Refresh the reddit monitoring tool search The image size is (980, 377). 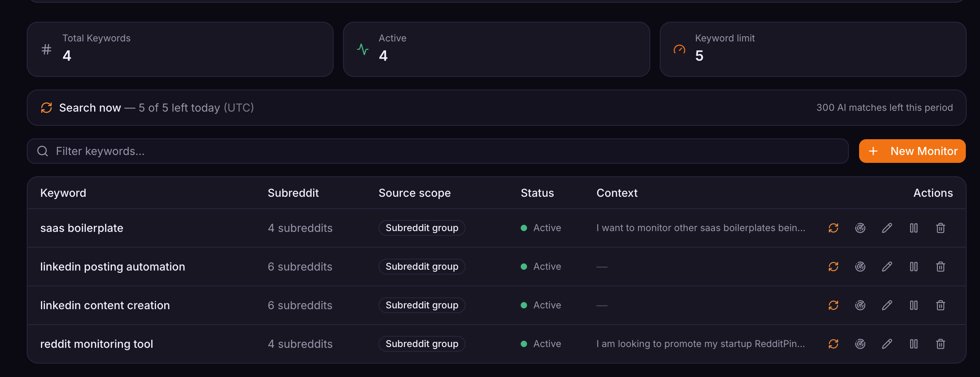click(833, 344)
